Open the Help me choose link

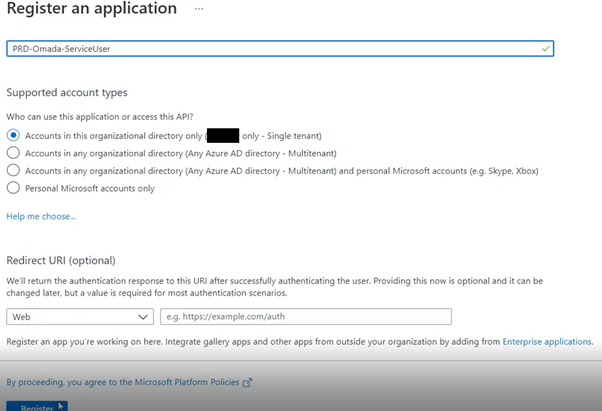41,216
